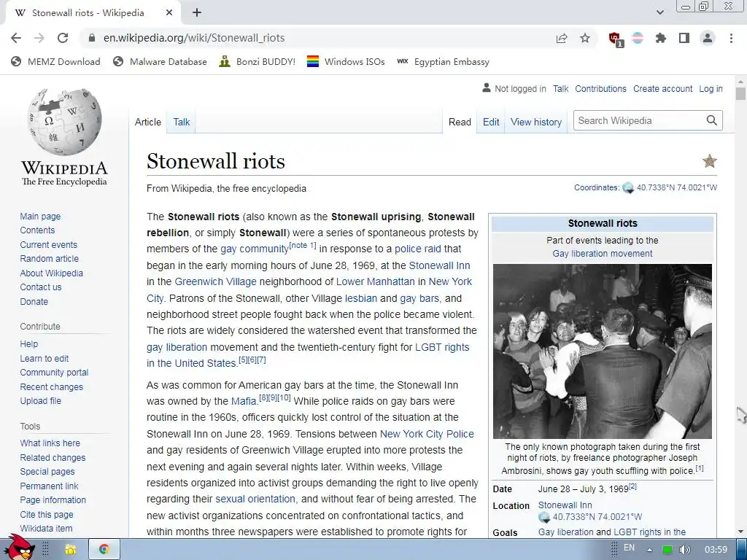Focus the Search Wikipedia field
The width and height of the screenshot is (747, 560).
638,120
